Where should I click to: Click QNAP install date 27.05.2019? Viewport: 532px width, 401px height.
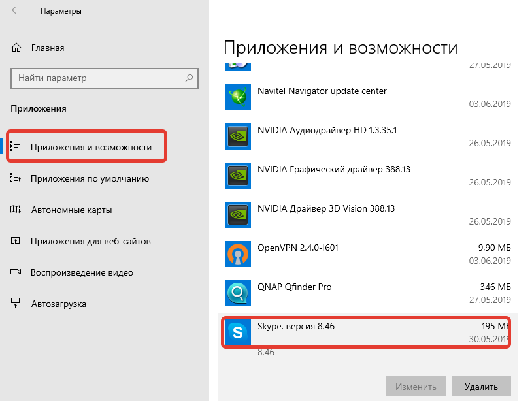click(x=490, y=300)
